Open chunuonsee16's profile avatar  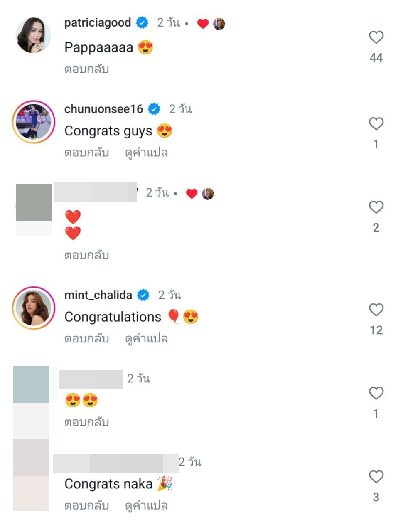click(33, 120)
